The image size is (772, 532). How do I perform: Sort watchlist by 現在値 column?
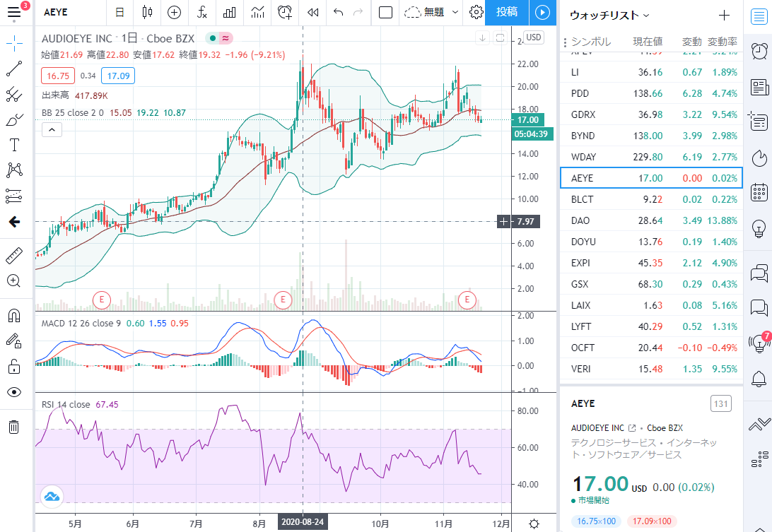(648, 42)
